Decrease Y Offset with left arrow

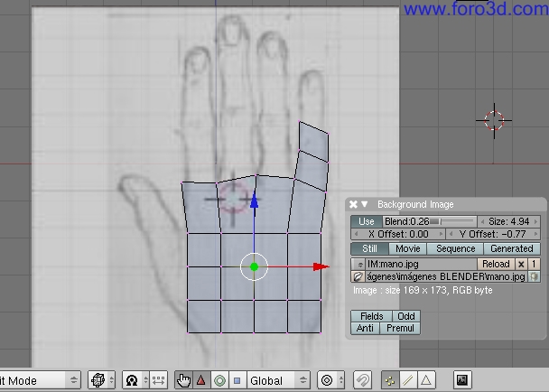pos(451,234)
